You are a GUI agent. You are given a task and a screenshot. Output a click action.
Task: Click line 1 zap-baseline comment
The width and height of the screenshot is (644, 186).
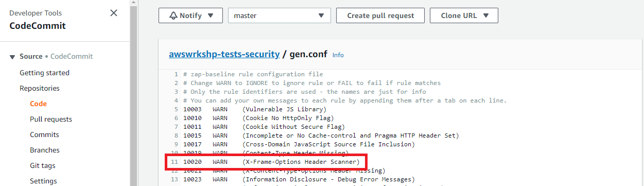point(253,74)
